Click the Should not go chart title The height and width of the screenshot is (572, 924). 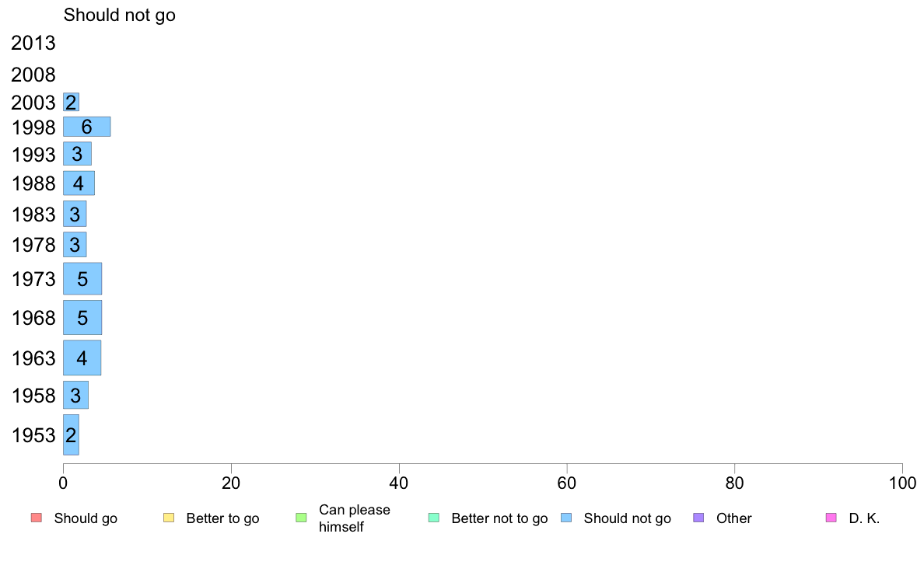(120, 16)
